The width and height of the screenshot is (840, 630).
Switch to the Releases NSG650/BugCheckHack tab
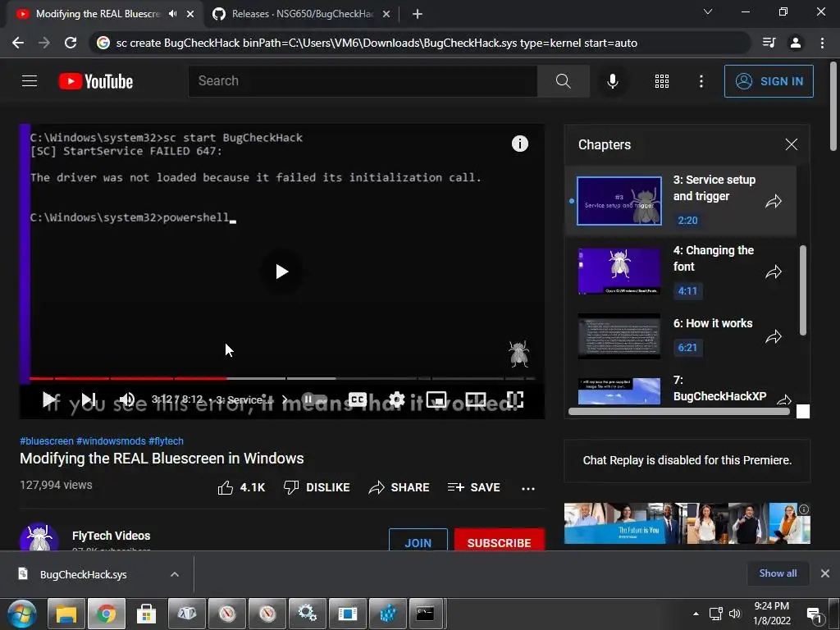pos(302,14)
